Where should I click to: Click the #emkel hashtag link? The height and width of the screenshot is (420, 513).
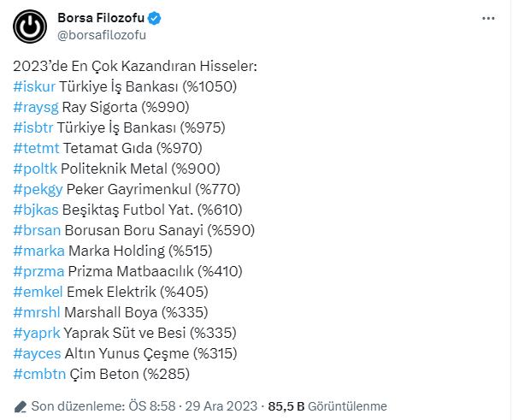click(x=38, y=292)
